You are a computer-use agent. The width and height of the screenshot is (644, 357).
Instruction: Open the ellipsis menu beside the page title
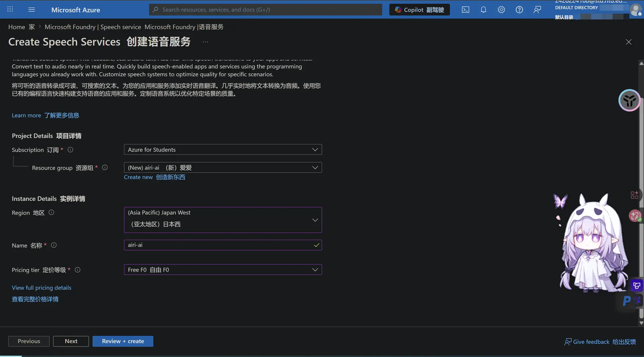[x=205, y=42]
